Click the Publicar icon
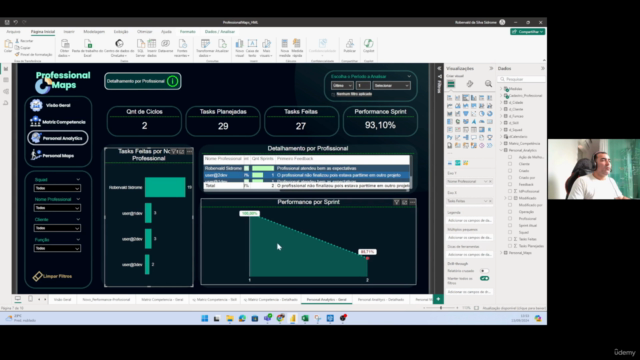This screenshot has height=360, width=640. (350, 46)
